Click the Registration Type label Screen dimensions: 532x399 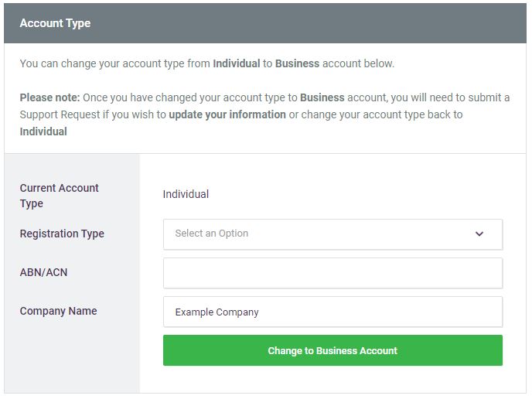click(x=62, y=234)
